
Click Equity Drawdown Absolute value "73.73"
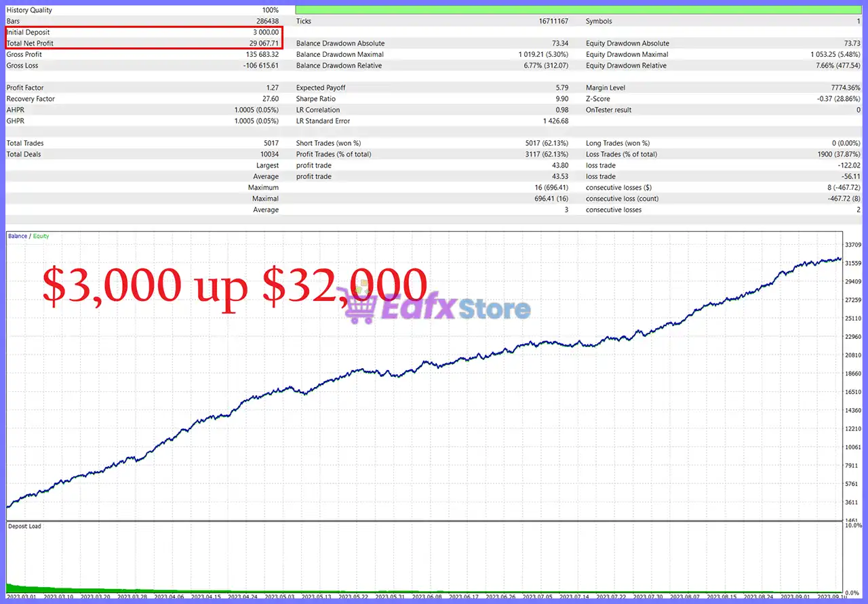coord(851,43)
